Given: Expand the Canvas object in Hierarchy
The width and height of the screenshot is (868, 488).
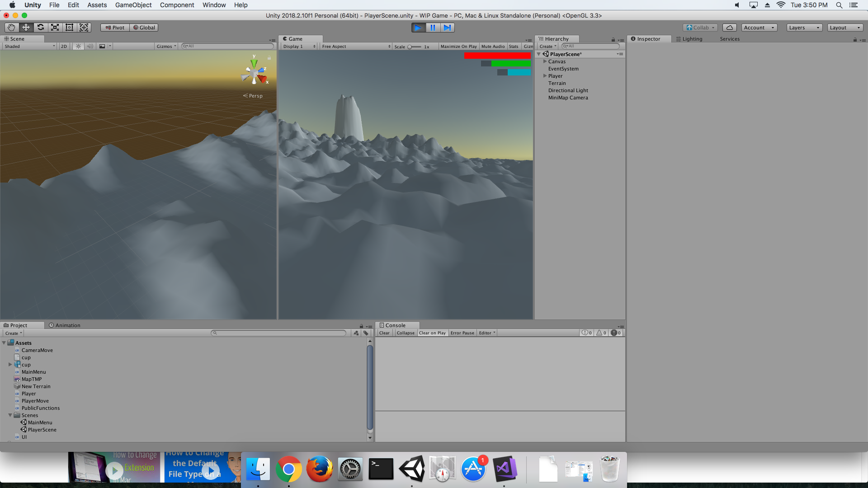Looking at the screenshot, I should (x=545, y=61).
